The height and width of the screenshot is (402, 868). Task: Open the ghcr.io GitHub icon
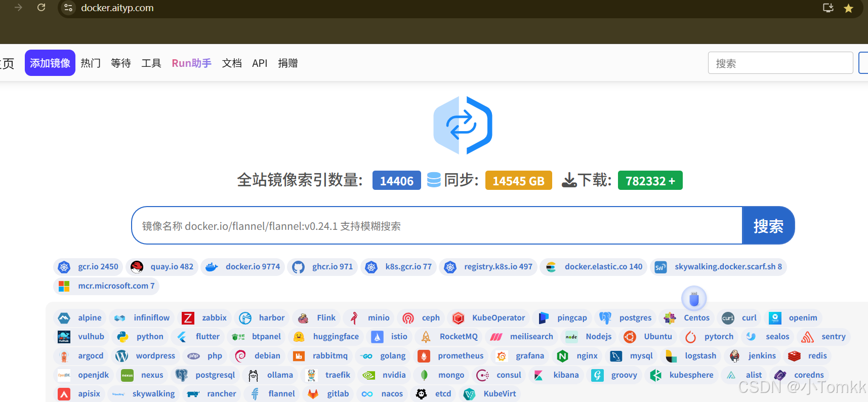(x=298, y=267)
